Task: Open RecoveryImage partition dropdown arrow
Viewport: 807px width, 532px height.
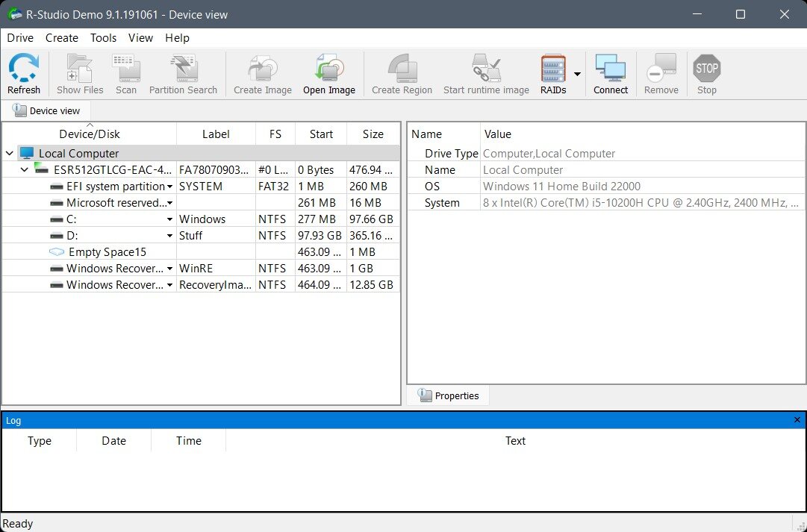Action: click(169, 286)
